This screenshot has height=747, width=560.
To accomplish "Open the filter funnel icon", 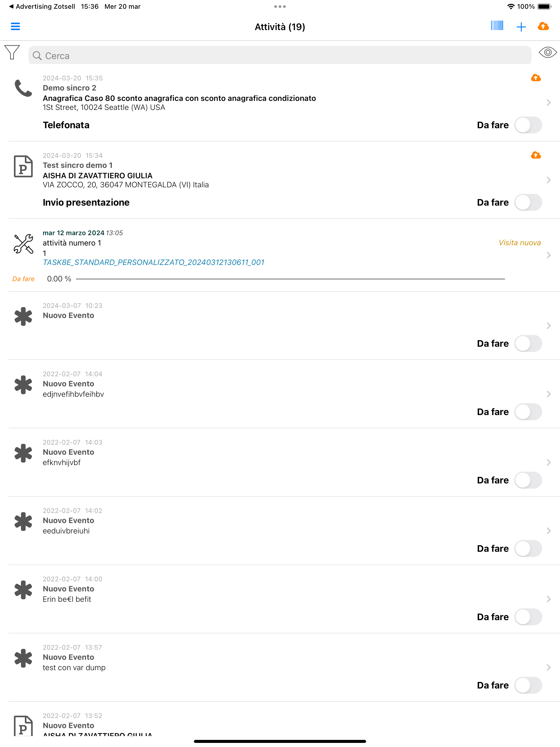I will [x=12, y=52].
